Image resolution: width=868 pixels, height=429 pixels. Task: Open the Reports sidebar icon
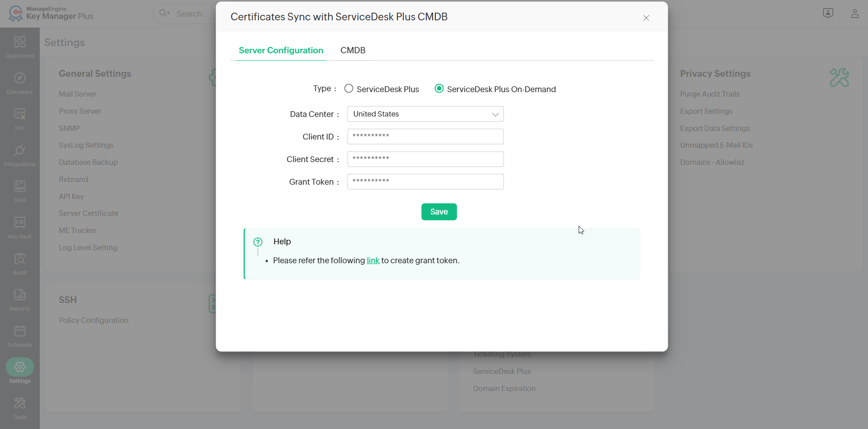20,295
